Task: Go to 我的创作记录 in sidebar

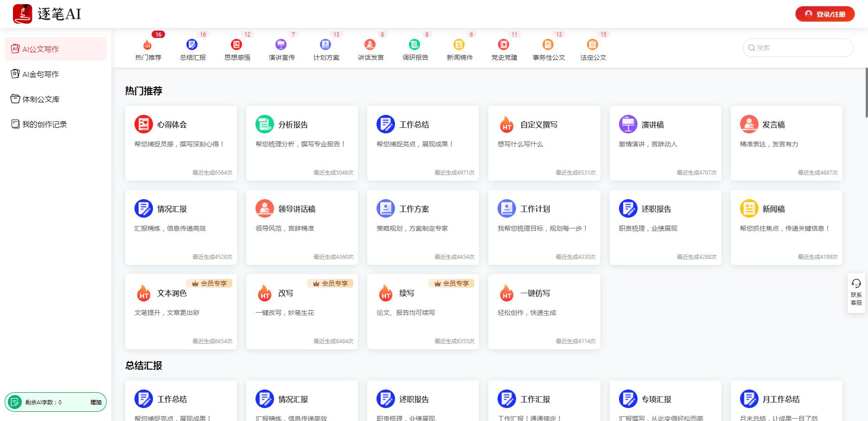Action: (45, 124)
